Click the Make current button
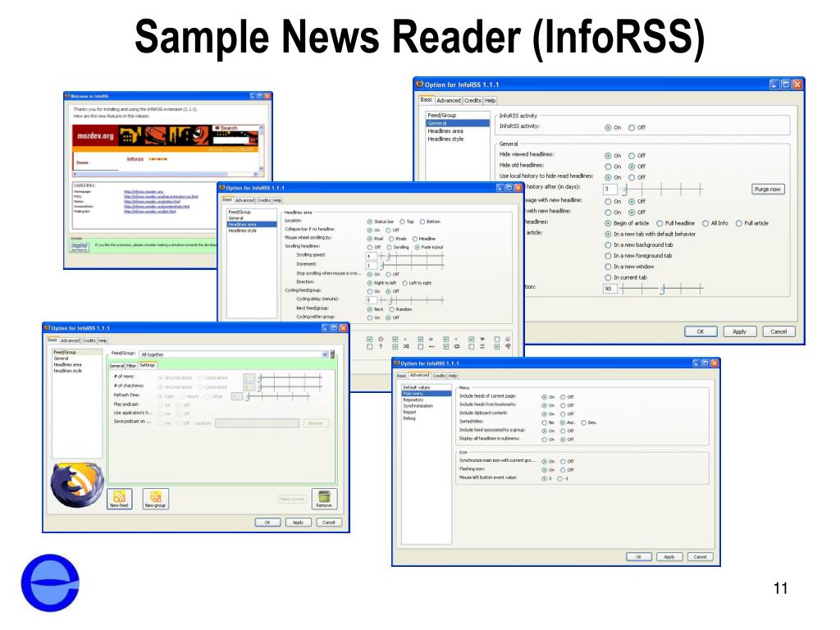The image size is (840, 630). 291,500
